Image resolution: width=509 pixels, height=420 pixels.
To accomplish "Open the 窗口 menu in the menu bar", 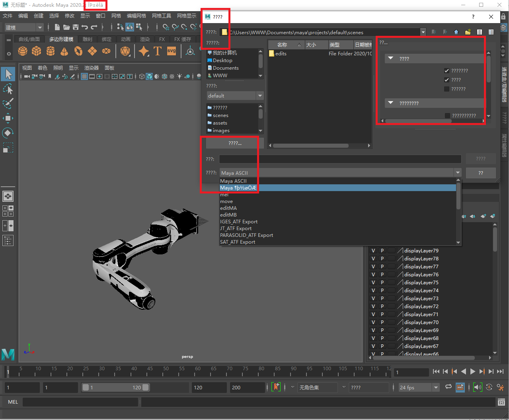I will pos(100,16).
